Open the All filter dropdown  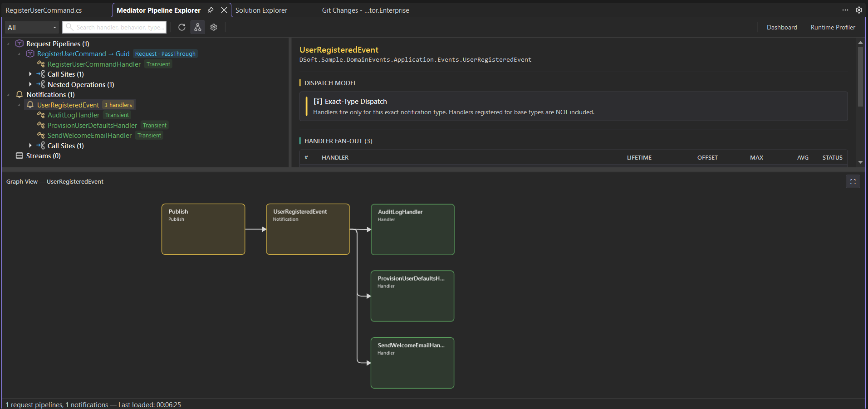(x=32, y=27)
